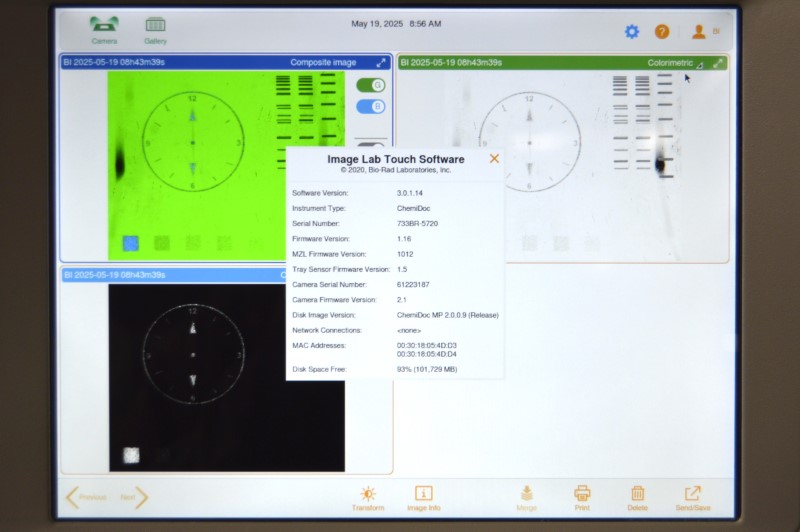The height and width of the screenshot is (532, 800).
Task: Toggle the gray channel switch below B
Action: click(x=370, y=143)
